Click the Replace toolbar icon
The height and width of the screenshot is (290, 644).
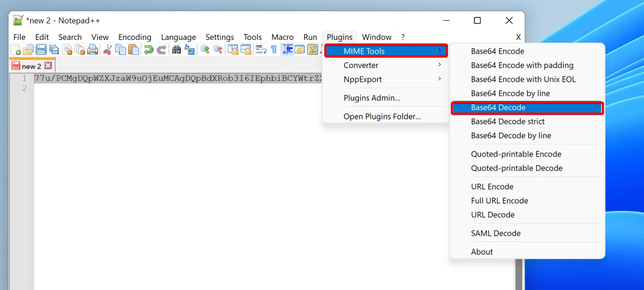click(190, 50)
